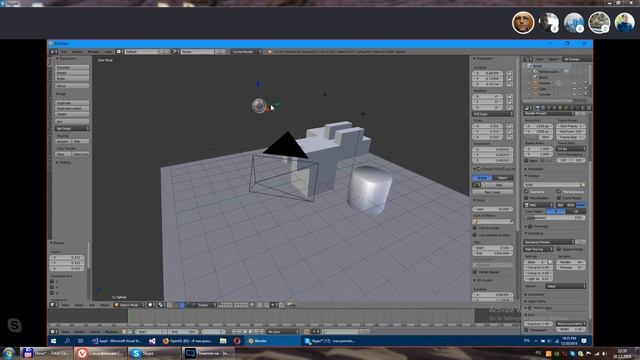Open the Render menu
This screenshot has width=640, height=360.
pos(77,52)
